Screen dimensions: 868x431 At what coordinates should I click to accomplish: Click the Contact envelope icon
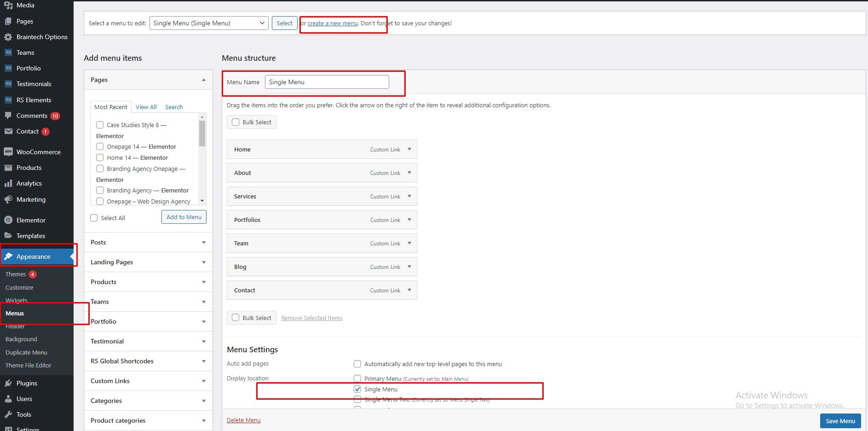click(8, 131)
